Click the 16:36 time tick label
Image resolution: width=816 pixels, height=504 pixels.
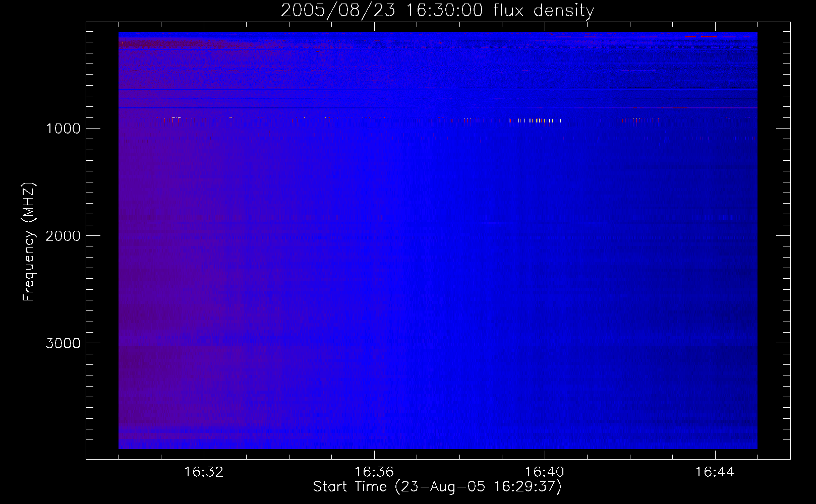click(374, 472)
